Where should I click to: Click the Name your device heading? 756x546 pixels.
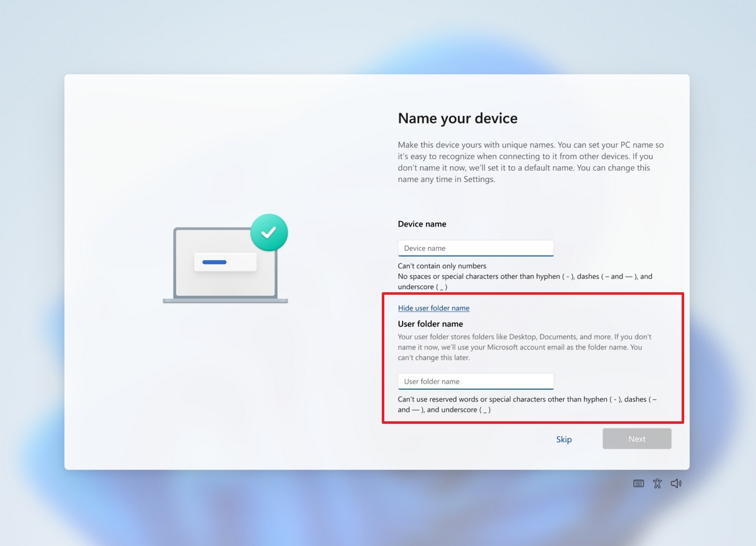pos(457,118)
